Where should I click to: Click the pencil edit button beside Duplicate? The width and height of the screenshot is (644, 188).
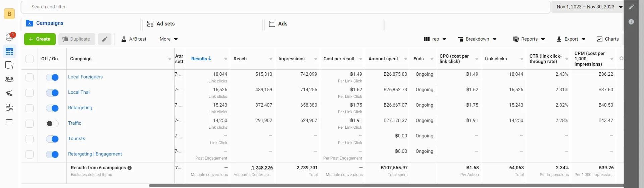click(x=105, y=39)
